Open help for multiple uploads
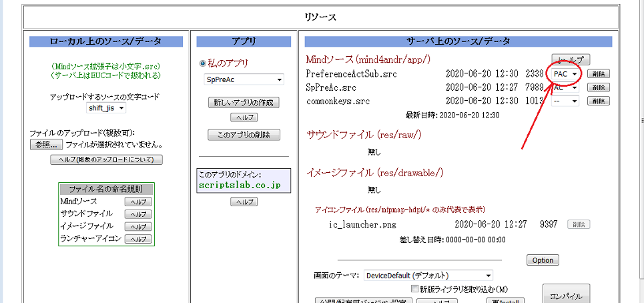Viewport: 644px width, 303px height. click(x=106, y=160)
